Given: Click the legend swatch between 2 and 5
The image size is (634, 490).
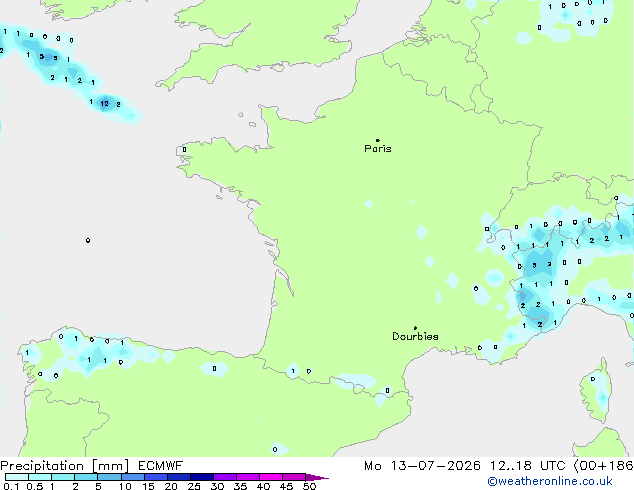Looking at the screenshot, I should click(86, 477).
